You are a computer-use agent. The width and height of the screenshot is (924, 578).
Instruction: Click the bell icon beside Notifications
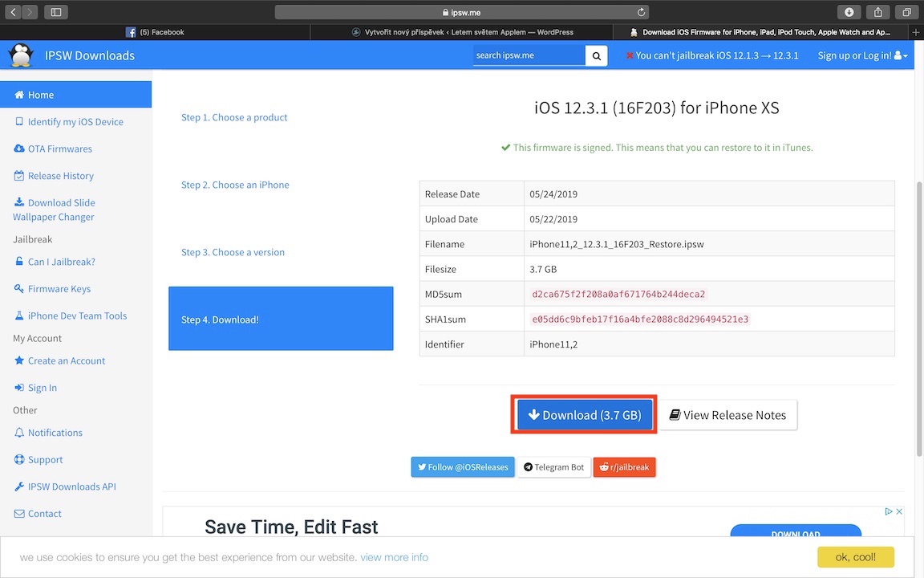point(19,433)
